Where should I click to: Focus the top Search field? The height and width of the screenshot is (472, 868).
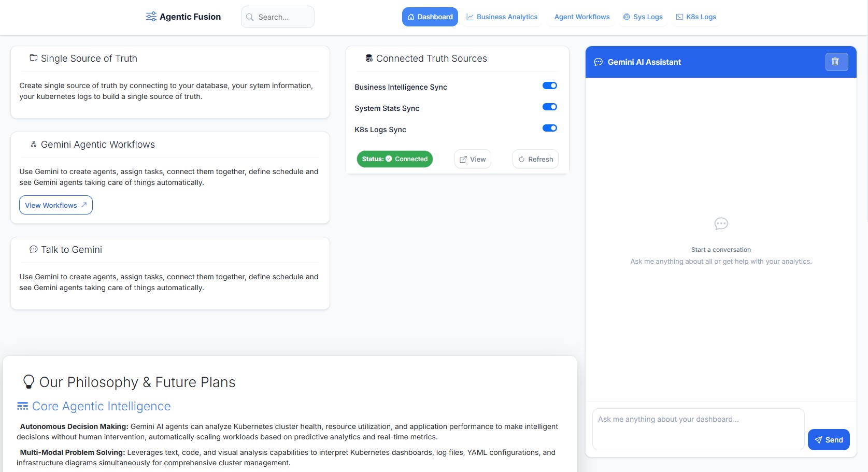(278, 17)
